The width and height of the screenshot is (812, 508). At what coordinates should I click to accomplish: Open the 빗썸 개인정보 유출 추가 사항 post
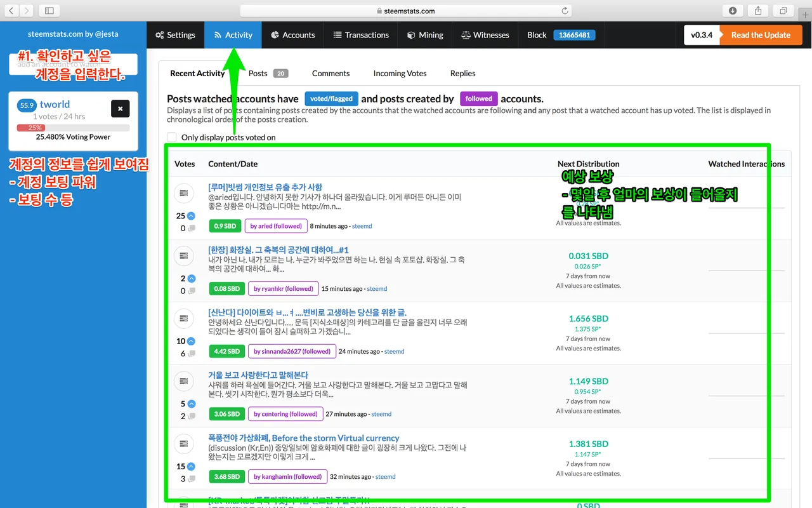(265, 187)
